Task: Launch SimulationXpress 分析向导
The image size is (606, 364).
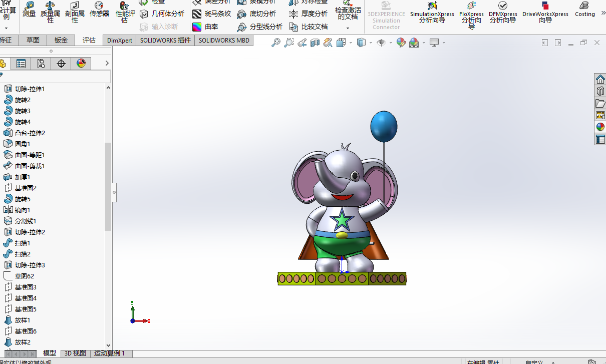Action: tap(432, 12)
